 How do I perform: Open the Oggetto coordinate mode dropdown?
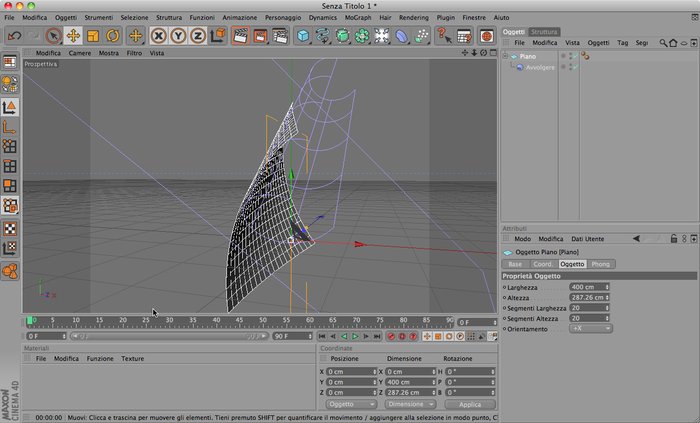pyautogui.click(x=351, y=404)
